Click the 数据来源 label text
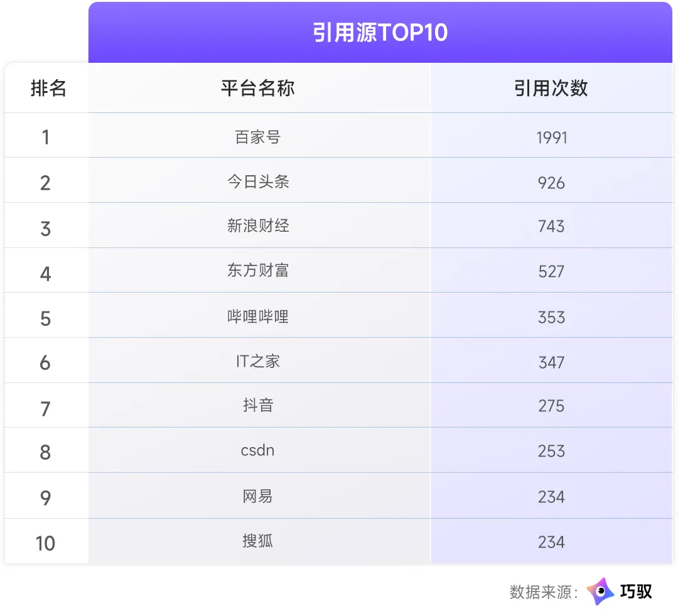 pos(544,592)
